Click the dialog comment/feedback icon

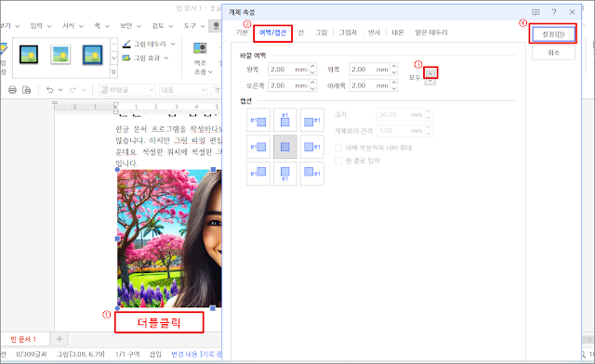pyautogui.click(x=535, y=12)
